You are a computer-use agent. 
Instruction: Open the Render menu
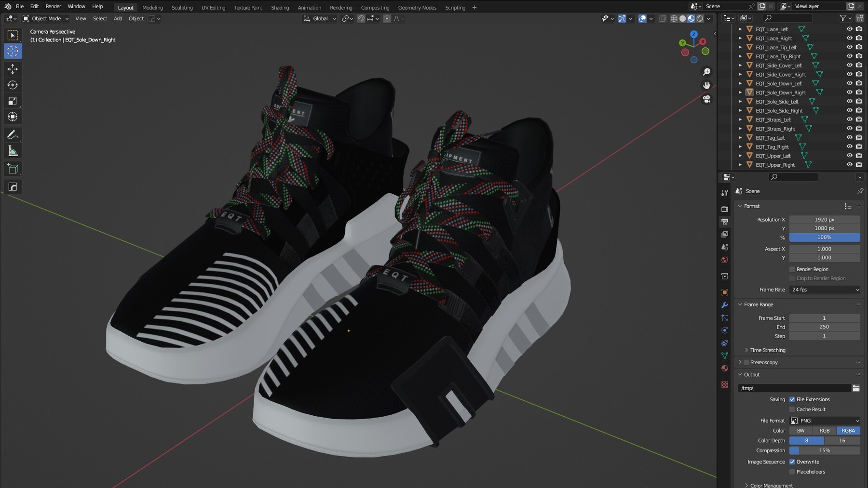coord(53,6)
